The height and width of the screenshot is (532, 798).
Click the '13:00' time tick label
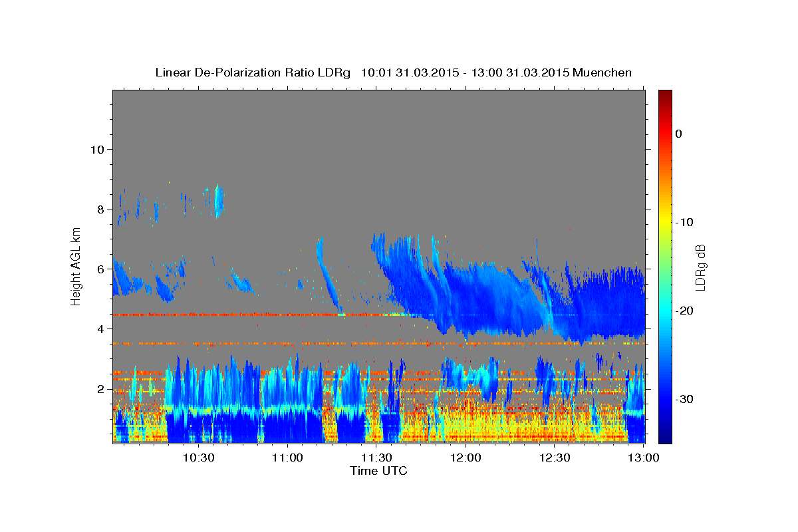click(643, 458)
